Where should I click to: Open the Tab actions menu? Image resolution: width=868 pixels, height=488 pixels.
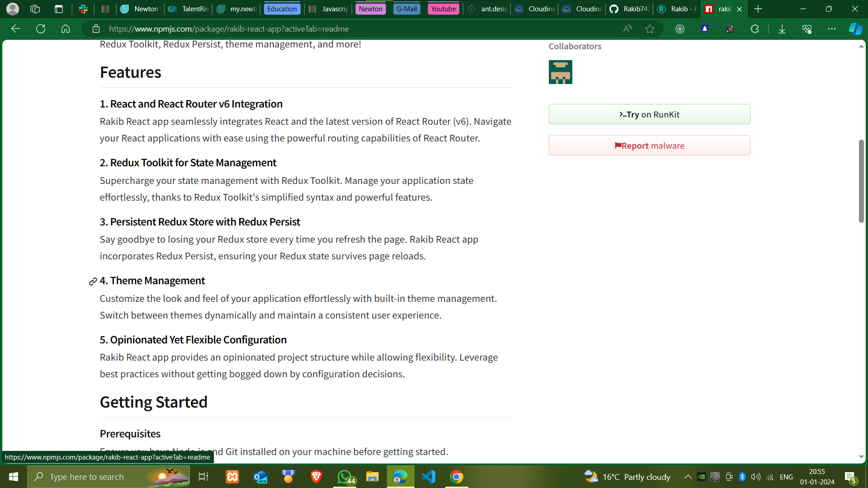click(59, 9)
